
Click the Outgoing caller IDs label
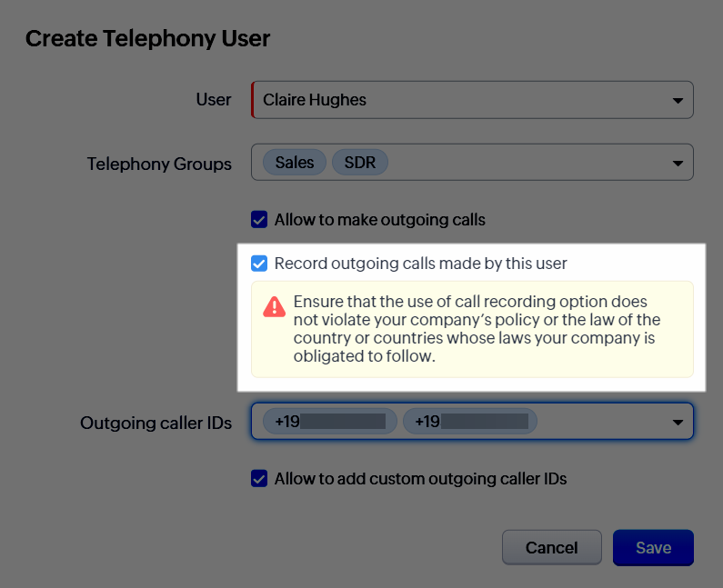[156, 423]
